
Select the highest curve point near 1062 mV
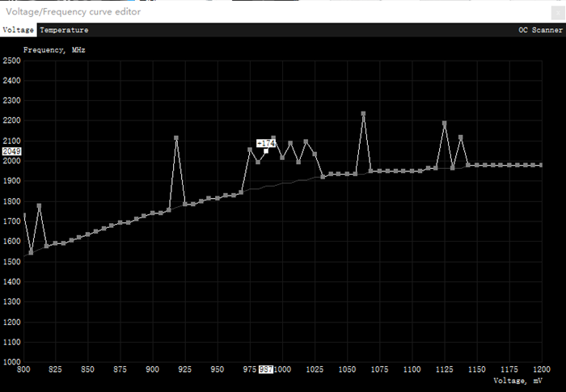(x=364, y=114)
